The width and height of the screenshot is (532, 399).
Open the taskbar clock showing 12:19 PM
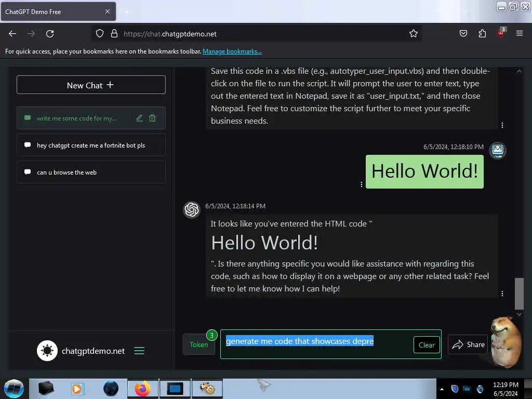[x=506, y=389]
